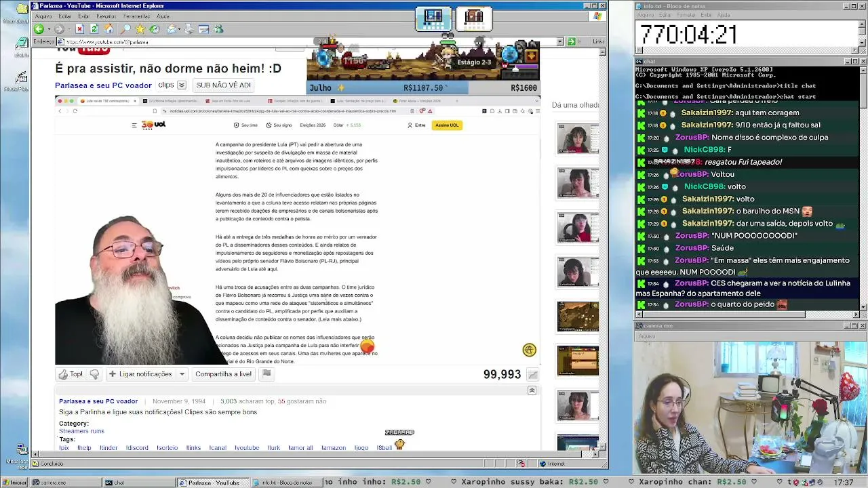
Task: Click the Entre login link on UOL page
Action: coord(416,125)
